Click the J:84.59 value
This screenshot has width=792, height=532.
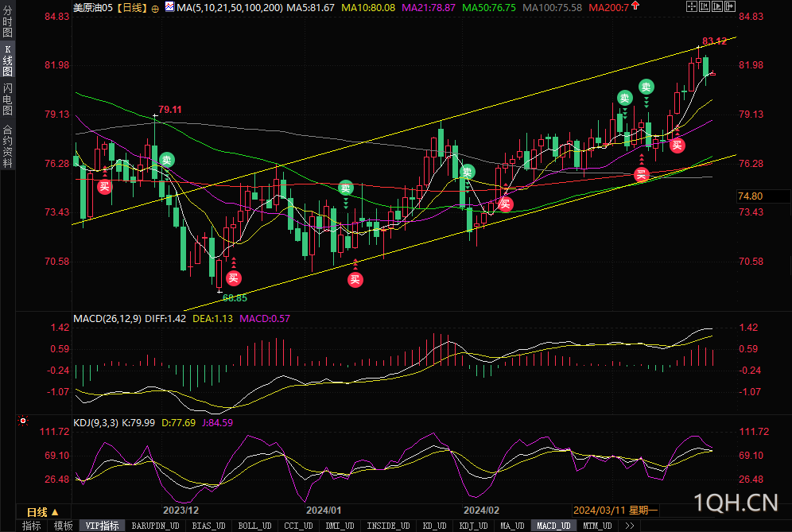pyautogui.click(x=218, y=423)
